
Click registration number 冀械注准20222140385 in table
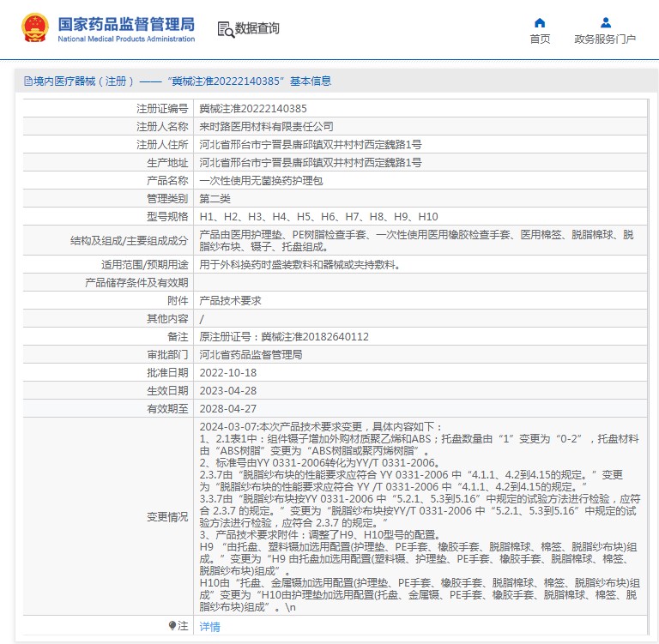click(253, 109)
